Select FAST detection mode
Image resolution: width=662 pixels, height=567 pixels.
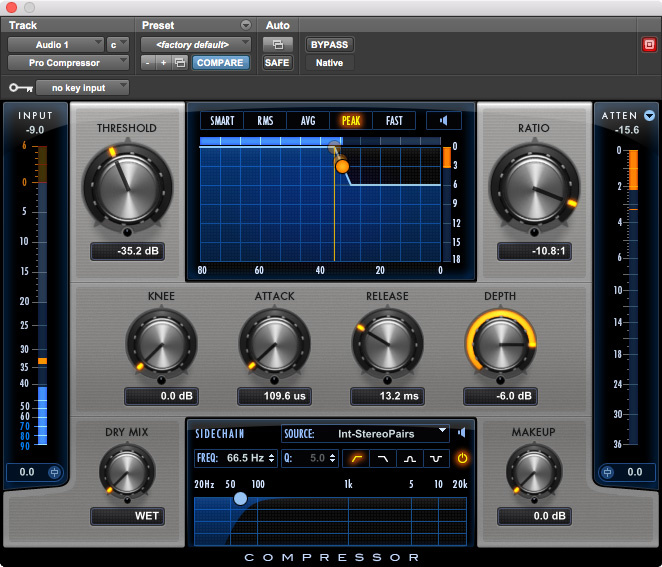coord(394,121)
